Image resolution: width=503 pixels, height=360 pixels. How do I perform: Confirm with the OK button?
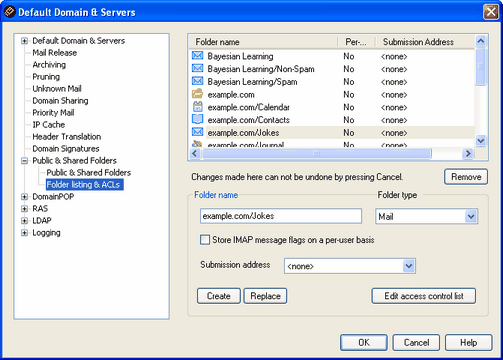point(364,343)
